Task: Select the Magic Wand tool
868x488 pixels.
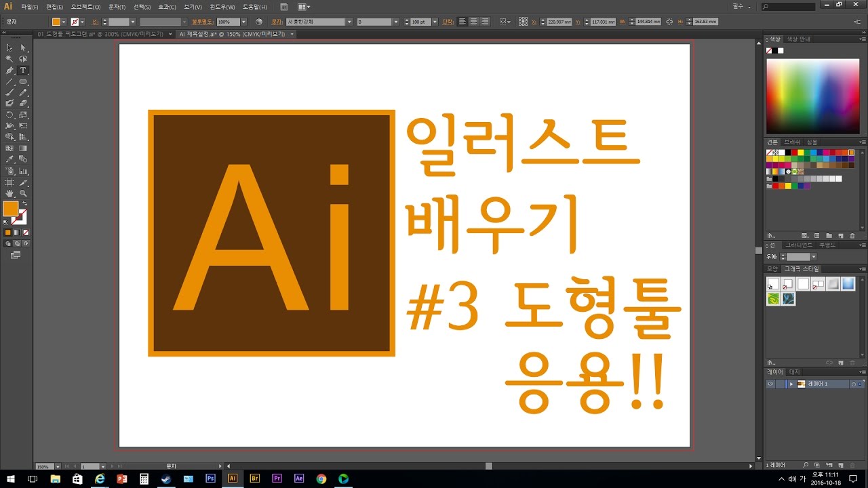Action: [x=9, y=59]
